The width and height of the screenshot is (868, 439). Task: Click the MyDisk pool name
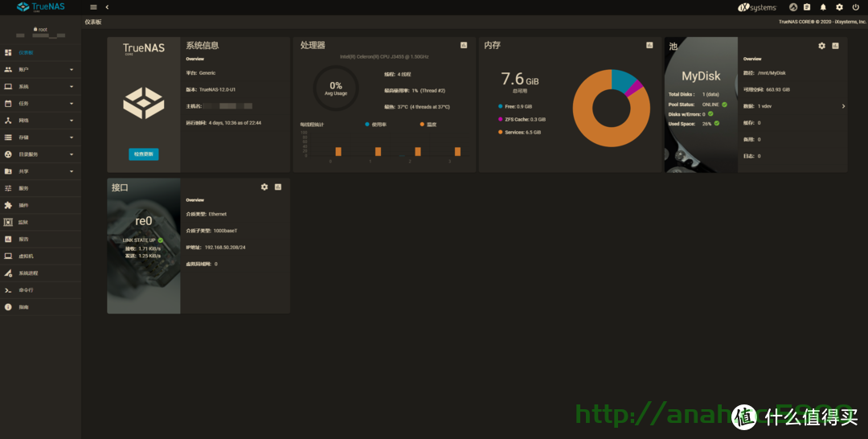tap(701, 76)
